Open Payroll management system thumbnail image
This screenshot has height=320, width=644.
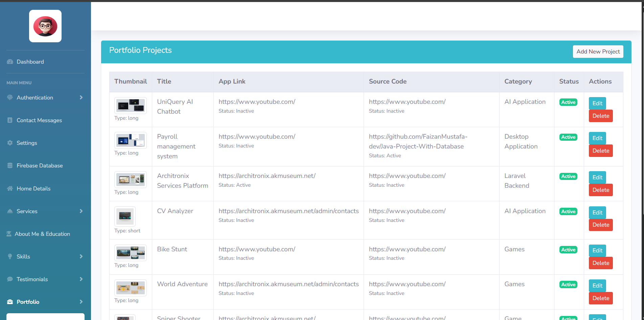pos(131,140)
